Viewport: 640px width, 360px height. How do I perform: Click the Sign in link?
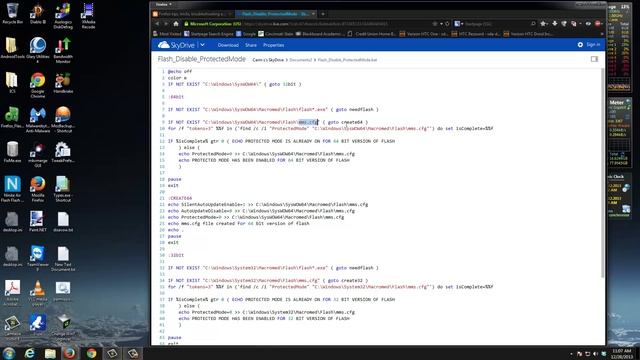(x=593, y=44)
